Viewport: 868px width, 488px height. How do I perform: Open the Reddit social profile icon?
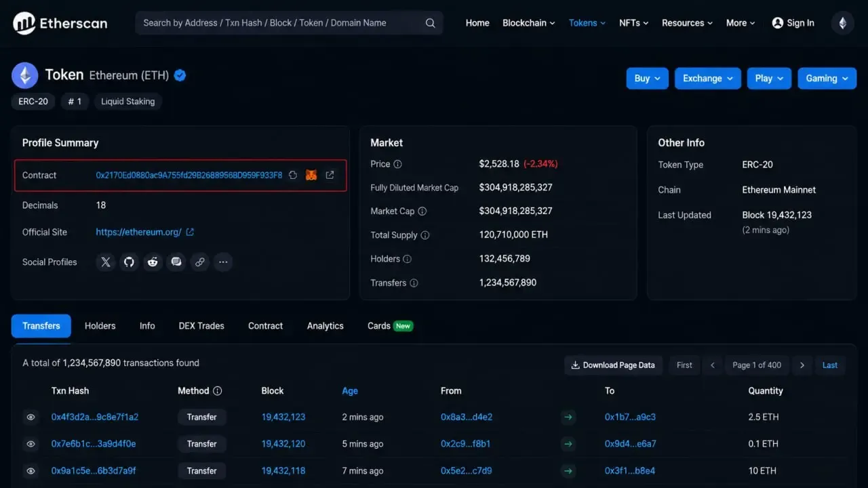pos(153,262)
